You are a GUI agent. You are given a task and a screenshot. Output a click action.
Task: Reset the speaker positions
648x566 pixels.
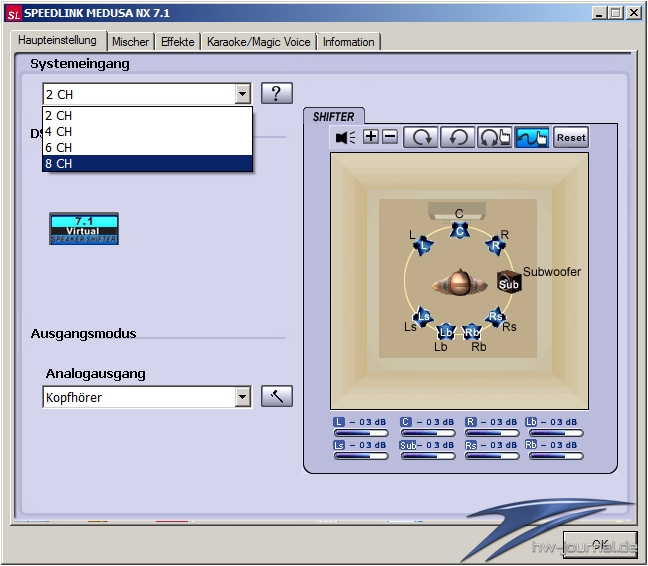tap(571, 137)
